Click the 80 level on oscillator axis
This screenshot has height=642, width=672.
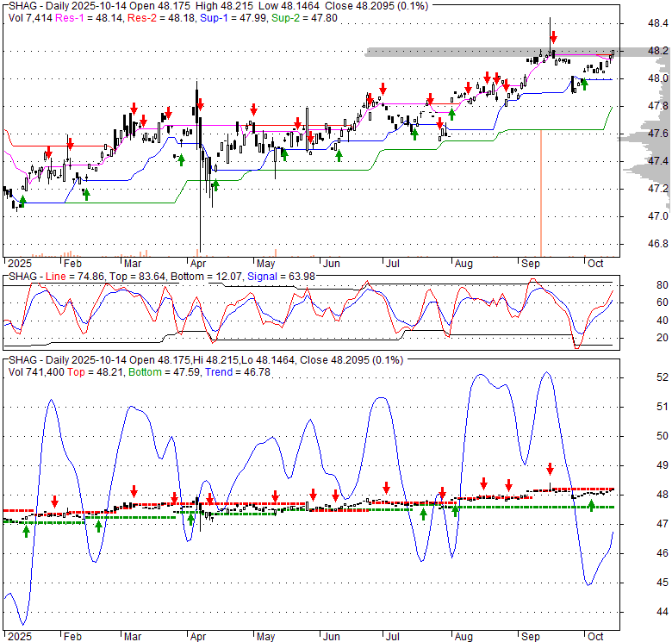click(638, 285)
